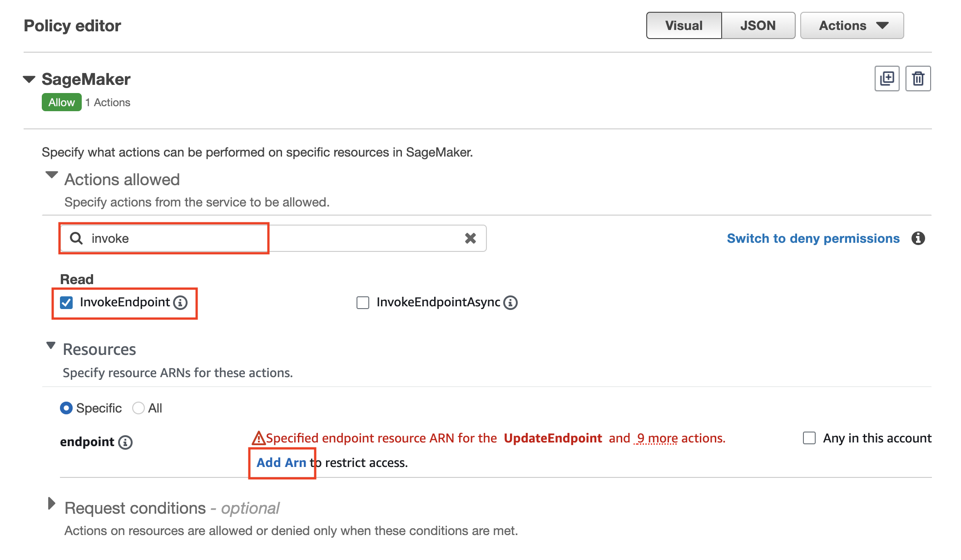
Task: Collapse the SageMaker statement
Action: [x=29, y=79]
